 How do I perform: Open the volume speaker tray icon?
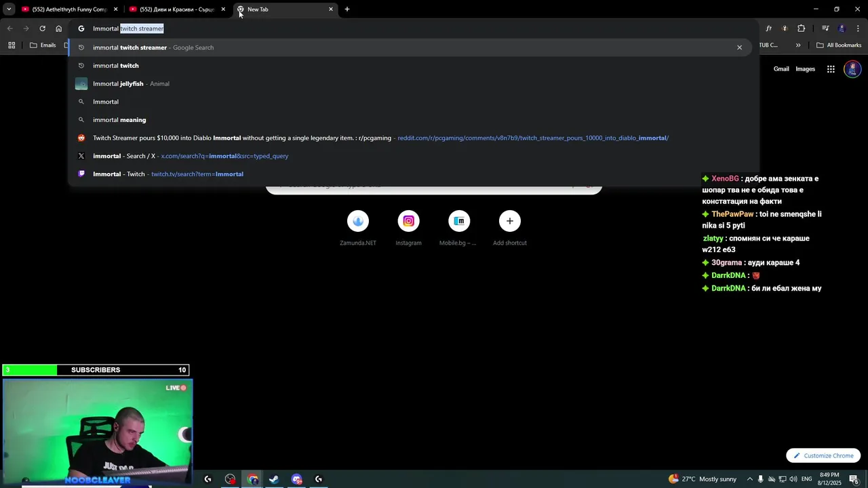click(793, 479)
